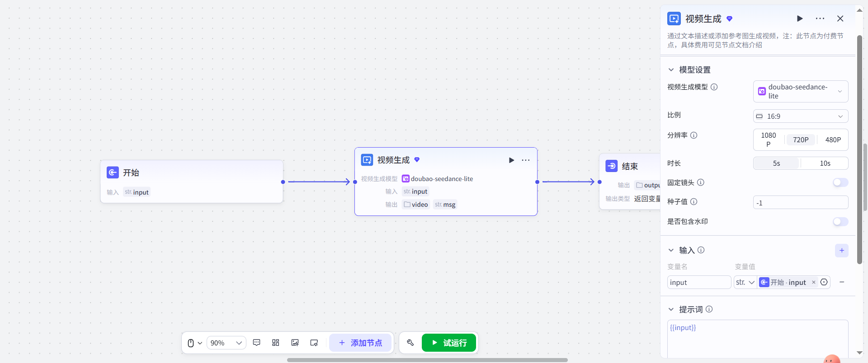
Task: Click the 种子值 input field
Action: tap(801, 203)
